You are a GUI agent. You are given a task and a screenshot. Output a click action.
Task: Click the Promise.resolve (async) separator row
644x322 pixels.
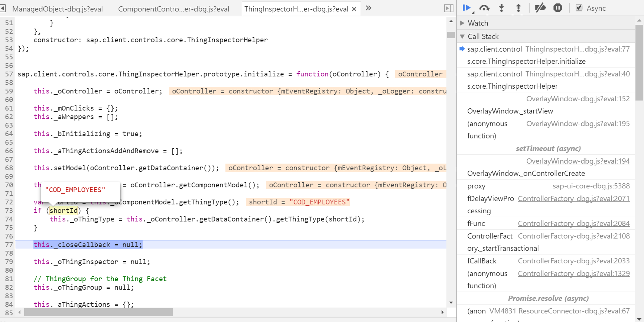point(546,298)
